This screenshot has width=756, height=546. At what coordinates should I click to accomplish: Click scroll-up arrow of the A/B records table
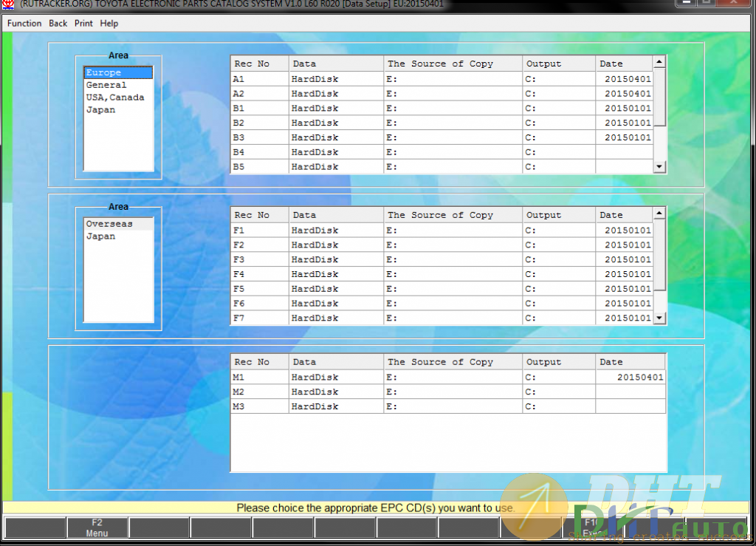[659, 63]
